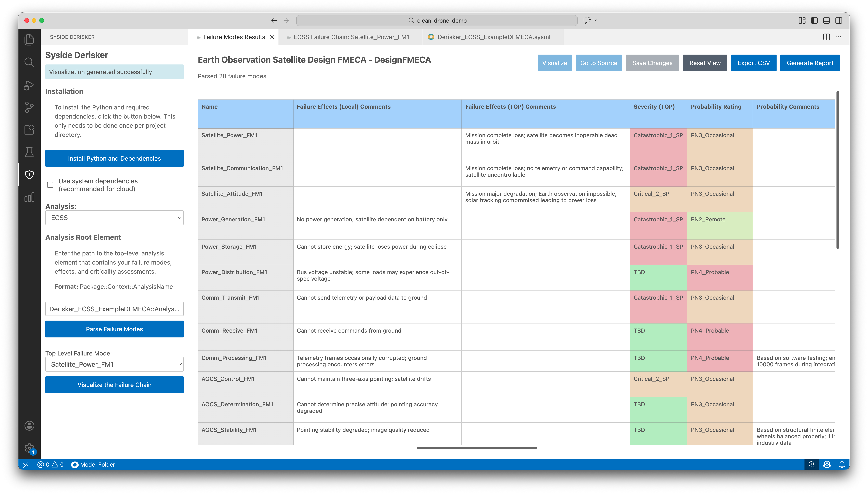868x494 pixels.
Task: Click Visualize the Failure Chain button
Action: point(114,385)
